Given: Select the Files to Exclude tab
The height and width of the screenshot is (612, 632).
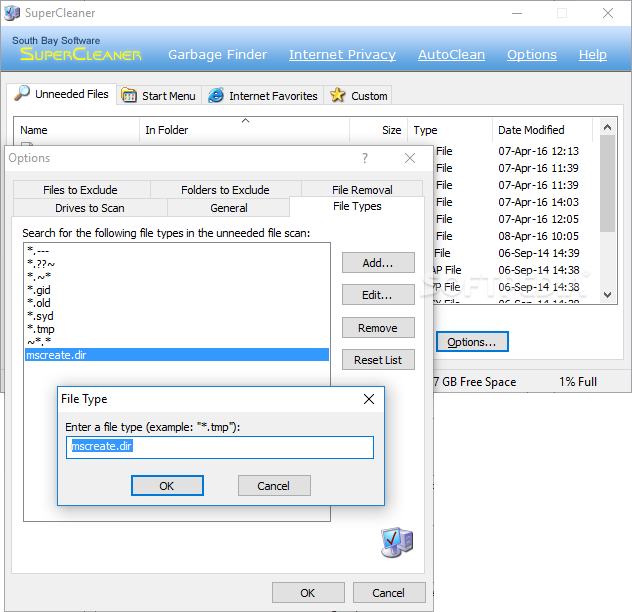Looking at the screenshot, I should coord(81,190).
